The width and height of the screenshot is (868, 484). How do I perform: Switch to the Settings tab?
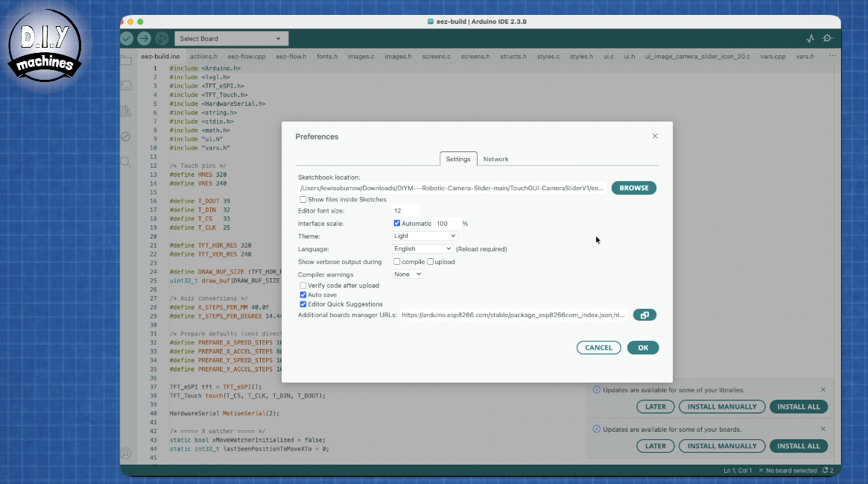point(458,159)
